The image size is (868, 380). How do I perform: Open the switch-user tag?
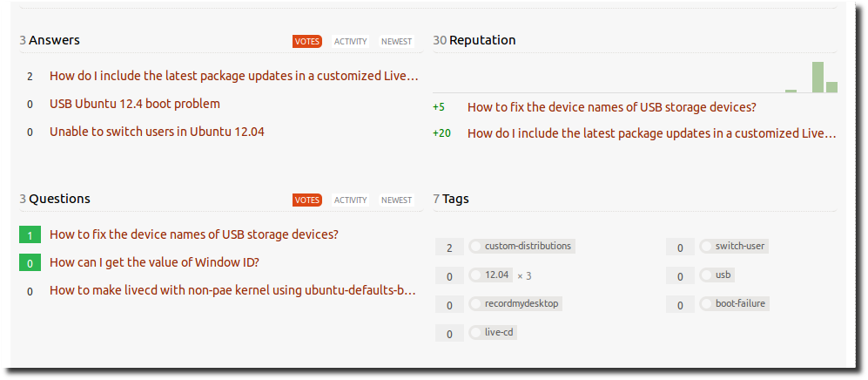tap(739, 247)
